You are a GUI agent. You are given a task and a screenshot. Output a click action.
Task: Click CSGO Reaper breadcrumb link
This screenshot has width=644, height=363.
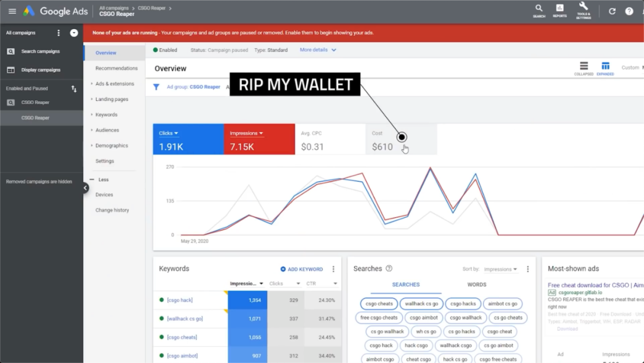pyautogui.click(x=151, y=8)
